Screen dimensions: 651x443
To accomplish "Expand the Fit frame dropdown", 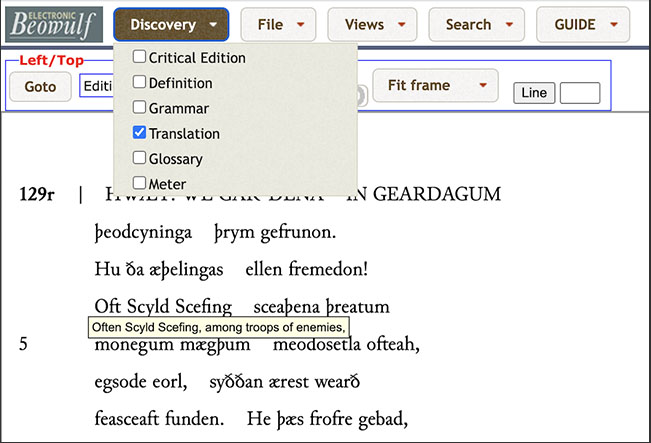I will click(436, 86).
